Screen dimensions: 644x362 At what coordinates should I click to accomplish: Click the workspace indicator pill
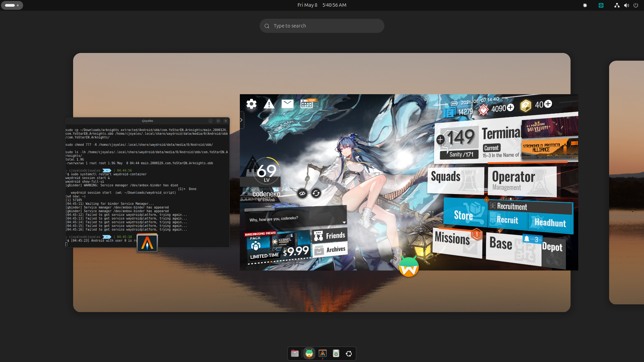tap(12, 5)
